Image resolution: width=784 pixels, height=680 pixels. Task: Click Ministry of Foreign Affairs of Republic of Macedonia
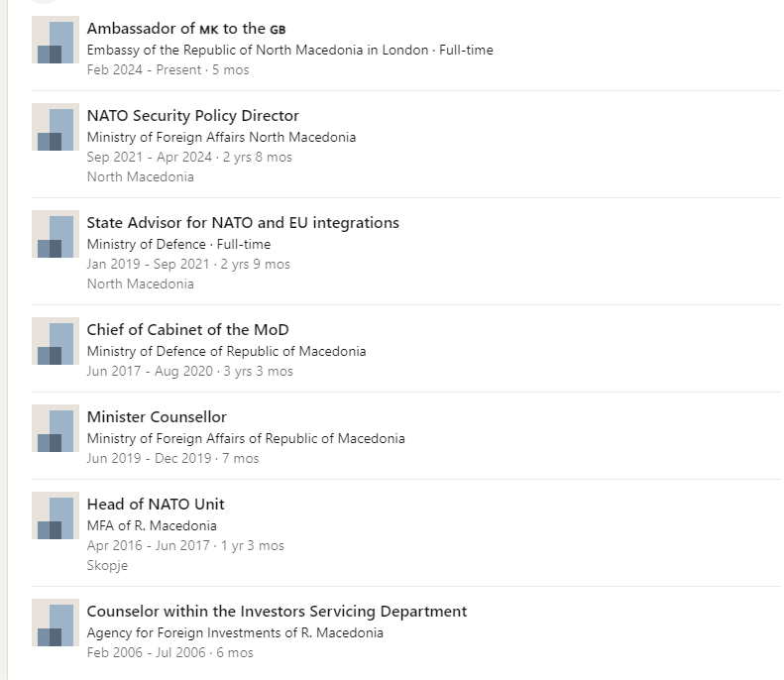[246, 438]
